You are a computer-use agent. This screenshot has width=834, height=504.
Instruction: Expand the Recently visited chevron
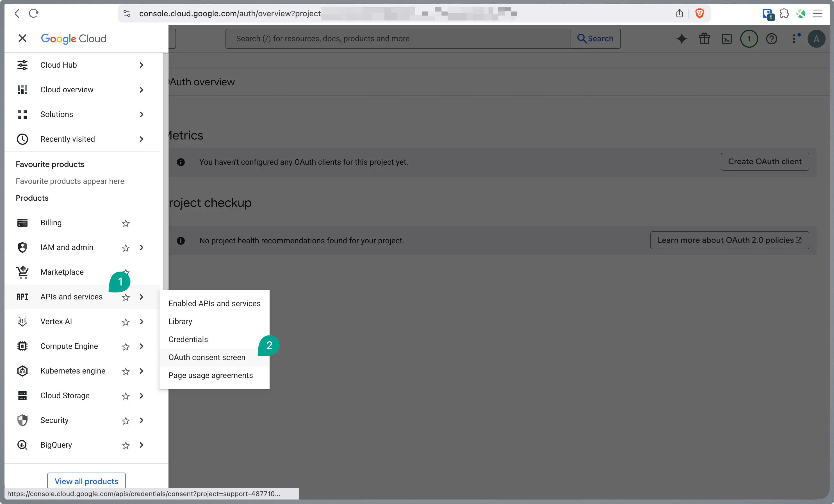[x=142, y=139]
